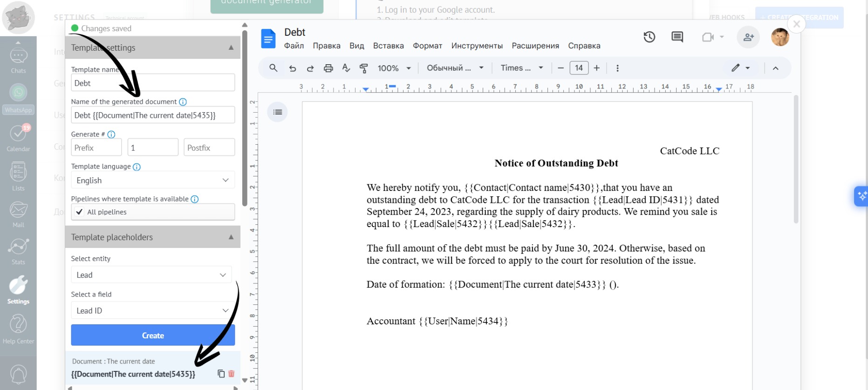Open the comments icon in header
The width and height of the screenshot is (868, 390).
point(677,37)
